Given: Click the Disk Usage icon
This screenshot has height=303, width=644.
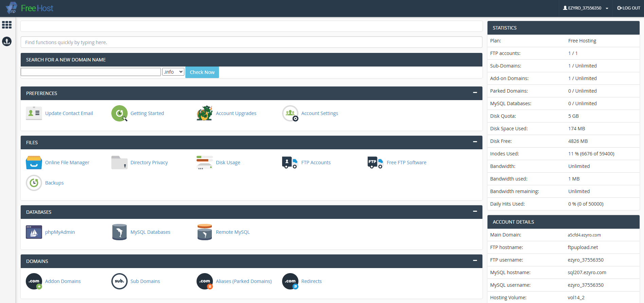Looking at the screenshot, I should tap(205, 163).
